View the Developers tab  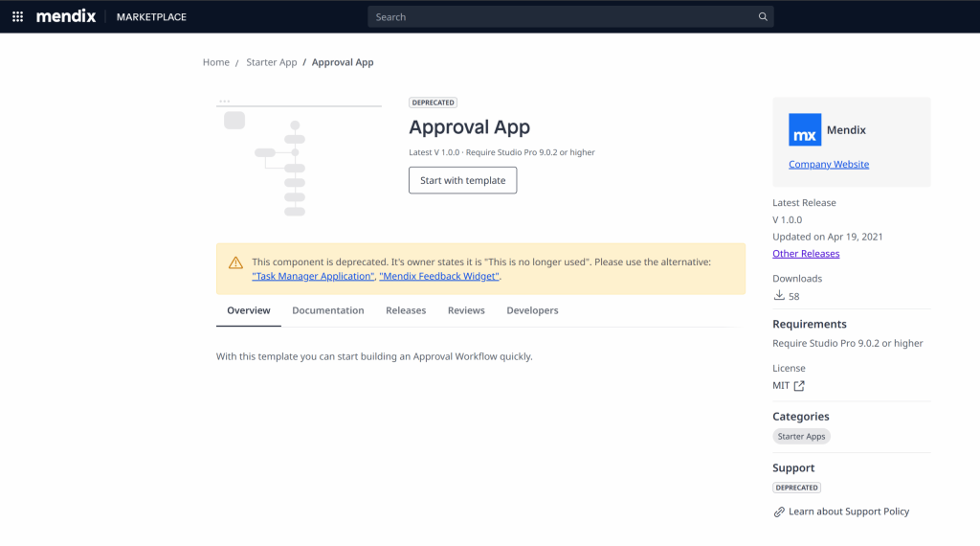[x=532, y=310]
